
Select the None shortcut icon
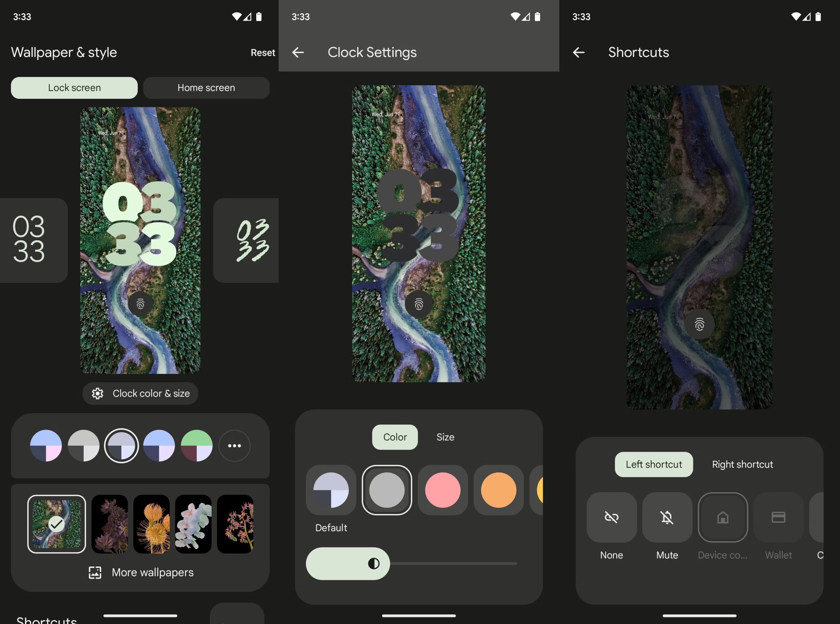click(x=611, y=517)
